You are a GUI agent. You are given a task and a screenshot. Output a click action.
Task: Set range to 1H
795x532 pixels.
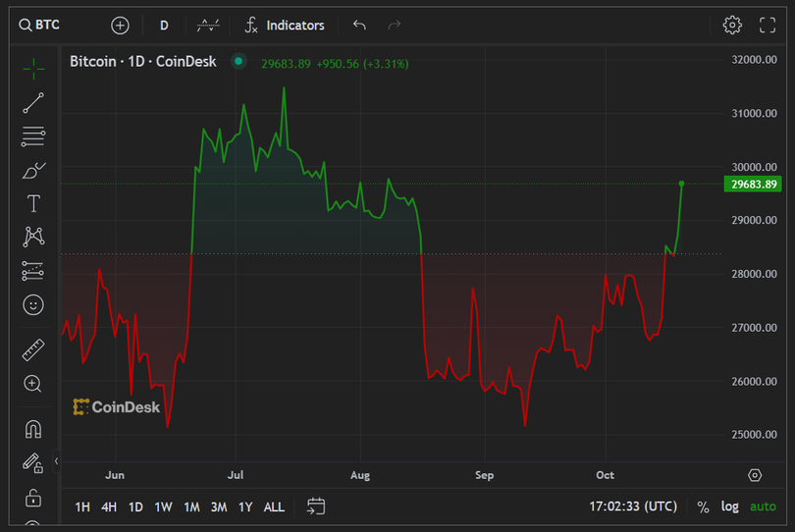pyautogui.click(x=82, y=507)
